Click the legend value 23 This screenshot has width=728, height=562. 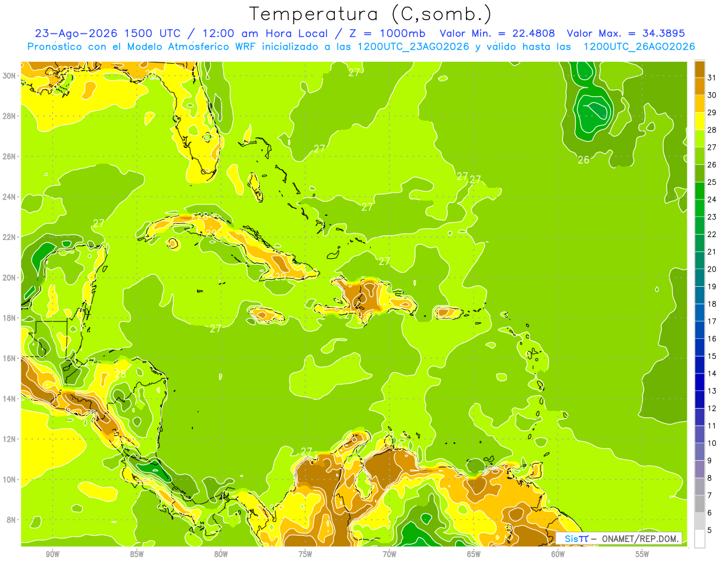[x=712, y=216]
